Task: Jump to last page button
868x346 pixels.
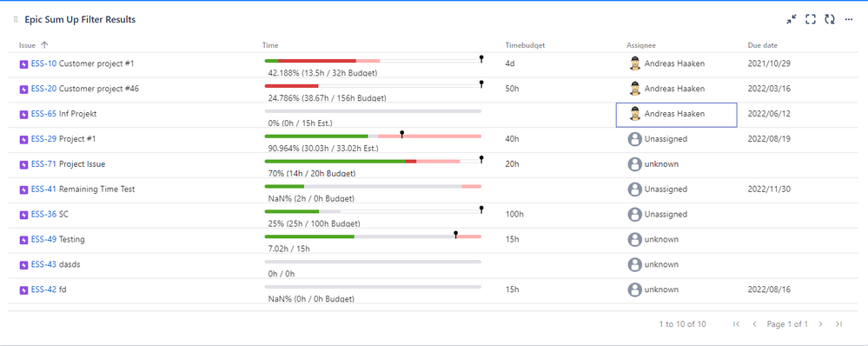Action: tap(838, 324)
